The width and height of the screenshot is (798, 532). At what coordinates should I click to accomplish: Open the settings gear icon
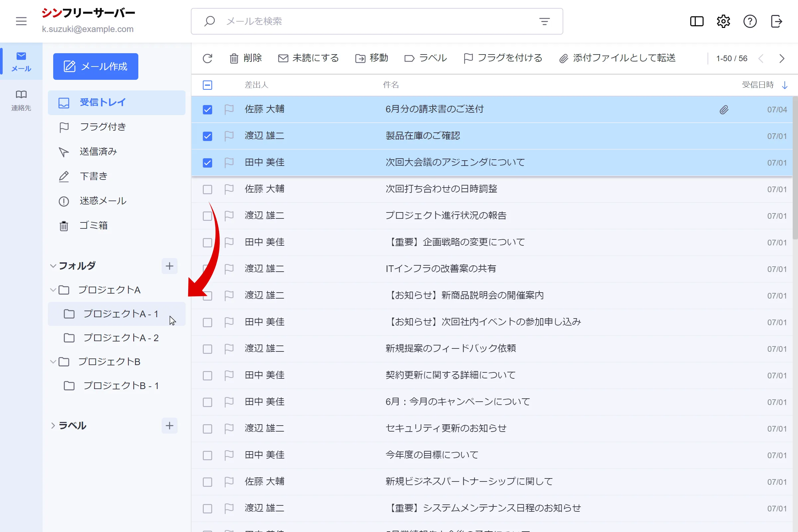pos(723,21)
